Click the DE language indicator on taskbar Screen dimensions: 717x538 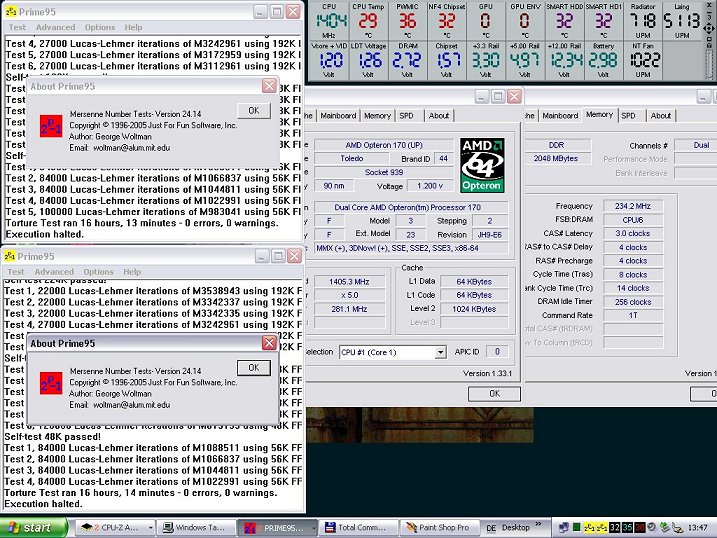click(x=491, y=528)
